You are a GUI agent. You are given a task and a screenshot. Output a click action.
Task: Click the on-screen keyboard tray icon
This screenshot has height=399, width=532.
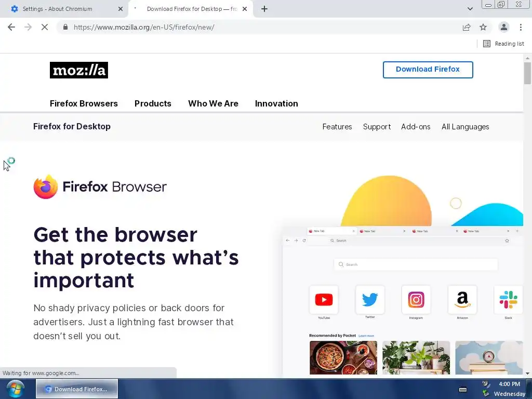click(463, 389)
